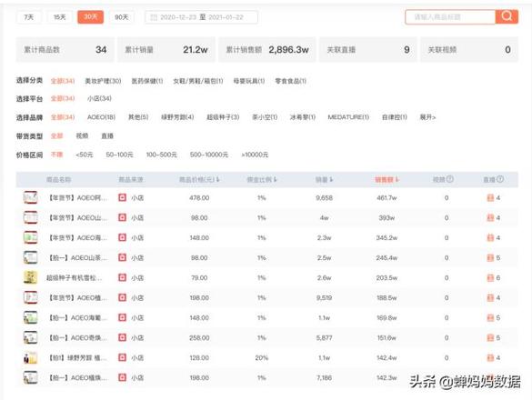Select the 15天 time range

point(59,17)
